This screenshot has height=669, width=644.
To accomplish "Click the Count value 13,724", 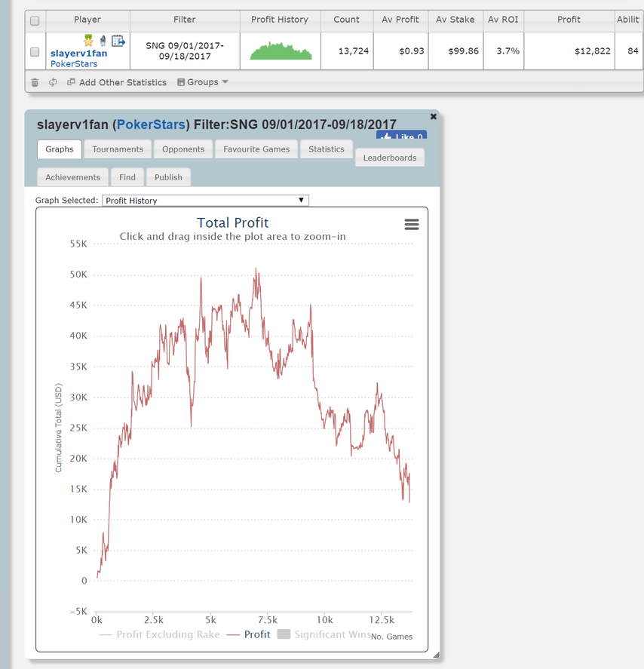I will [354, 51].
